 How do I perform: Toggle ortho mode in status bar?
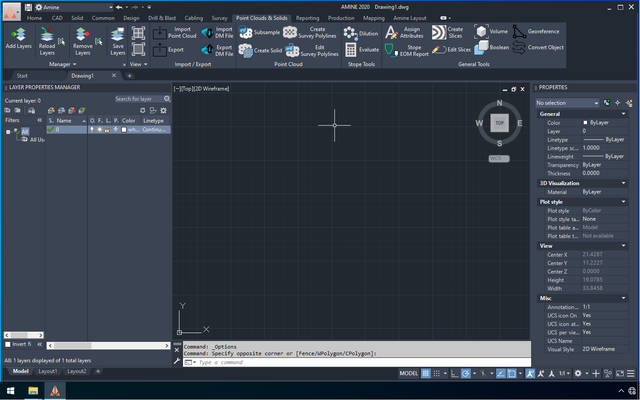pos(455,373)
